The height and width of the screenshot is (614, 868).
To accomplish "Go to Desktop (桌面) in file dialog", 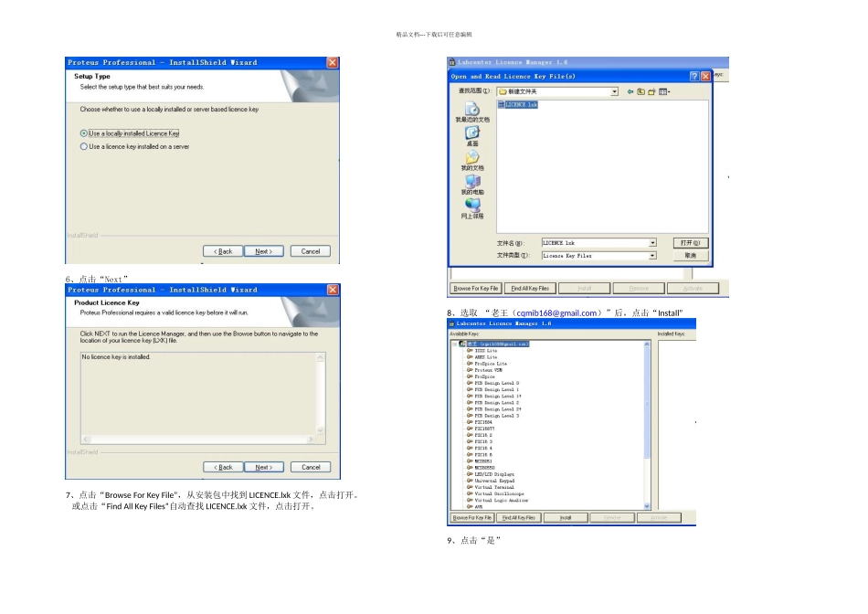I will [x=472, y=135].
